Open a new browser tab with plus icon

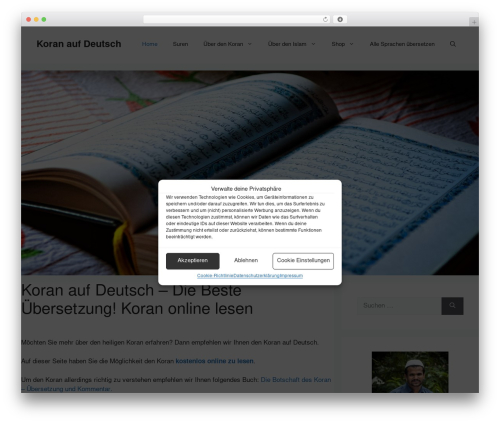point(474,22)
